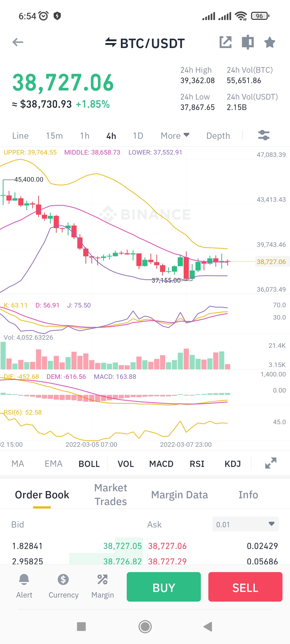Image resolution: width=290 pixels, height=644 pixels.
Task: Toggle the VOL indicator
Action: pyautogui.click(x=126, y=464)
